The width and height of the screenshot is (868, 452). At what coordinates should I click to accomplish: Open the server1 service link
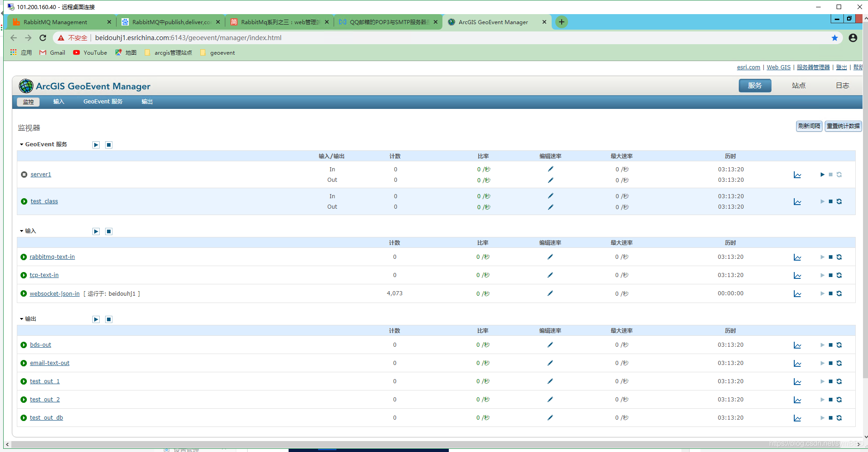pos(41,175)
